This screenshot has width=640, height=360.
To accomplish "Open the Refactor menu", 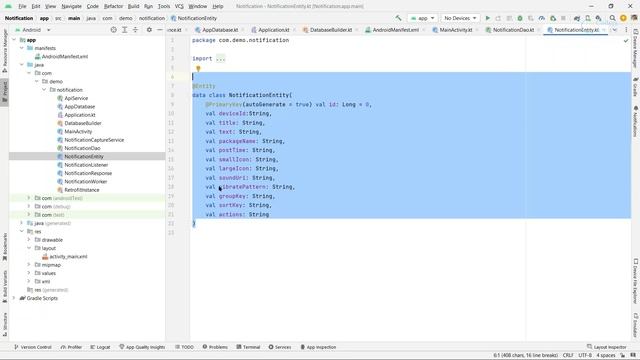I will click(113, 6).
